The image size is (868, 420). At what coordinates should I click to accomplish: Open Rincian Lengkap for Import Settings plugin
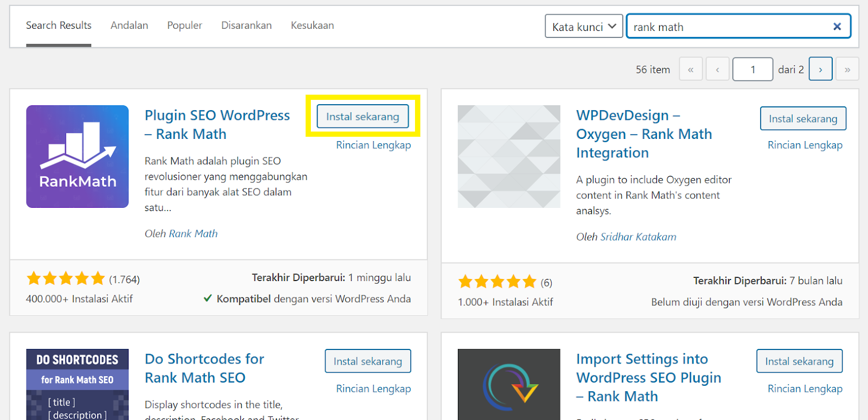(805, 389)
